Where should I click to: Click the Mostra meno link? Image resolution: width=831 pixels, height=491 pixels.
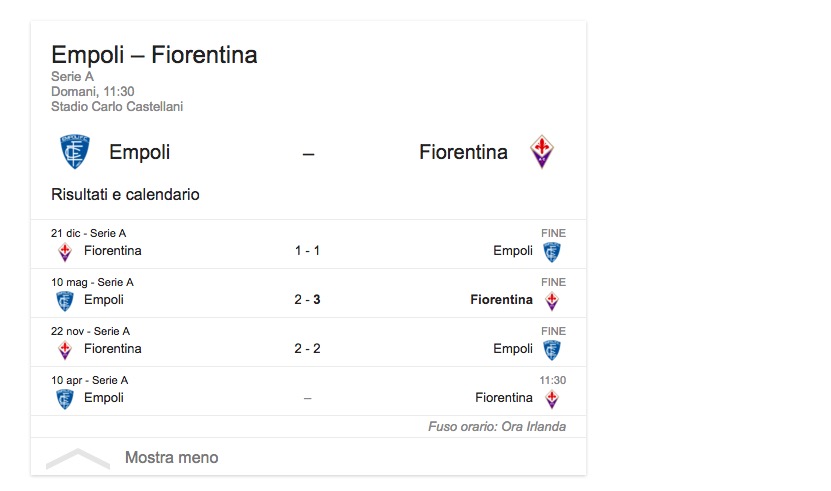coord(171,458)
